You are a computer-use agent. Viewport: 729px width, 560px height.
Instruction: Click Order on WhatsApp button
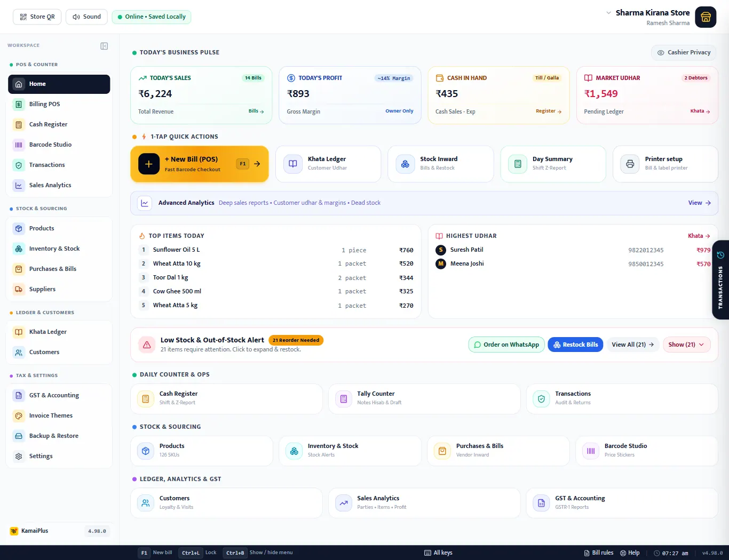pyautogui.click(x=506, y=345)
